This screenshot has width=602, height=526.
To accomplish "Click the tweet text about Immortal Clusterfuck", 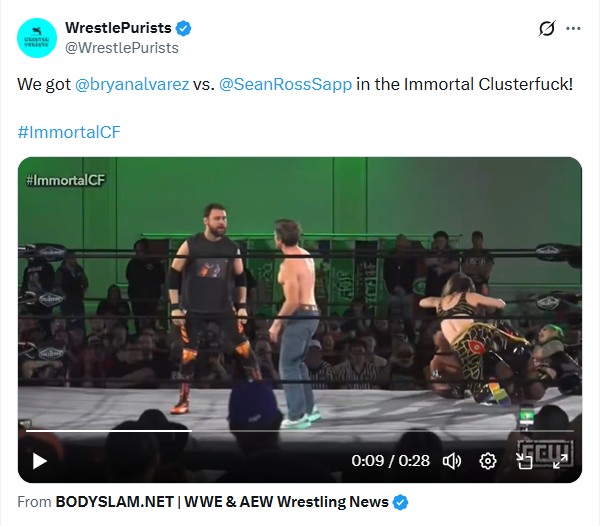I will pos(295,84).
